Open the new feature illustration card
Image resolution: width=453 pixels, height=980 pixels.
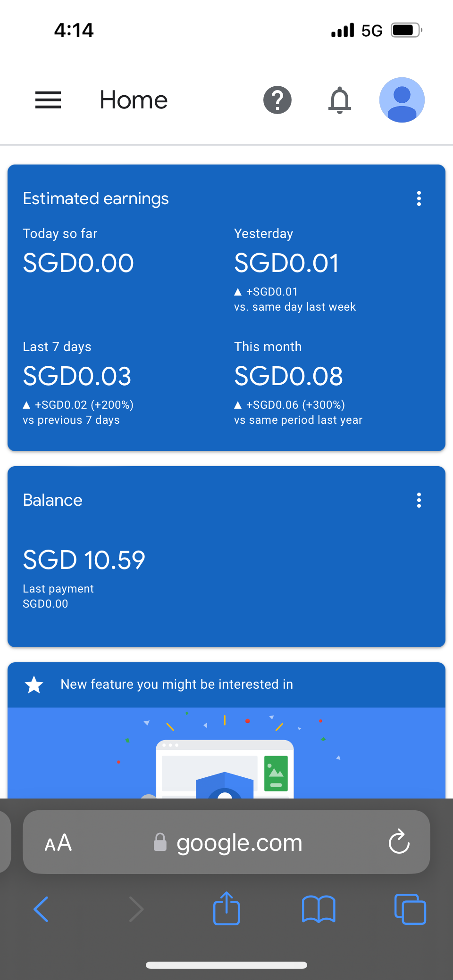pos(226,753)
